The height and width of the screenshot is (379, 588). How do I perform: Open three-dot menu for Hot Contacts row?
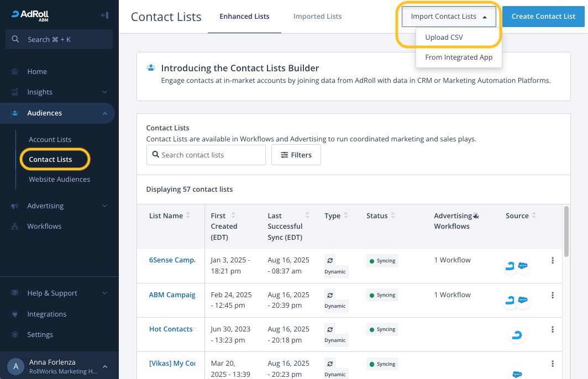coord(552,330)
